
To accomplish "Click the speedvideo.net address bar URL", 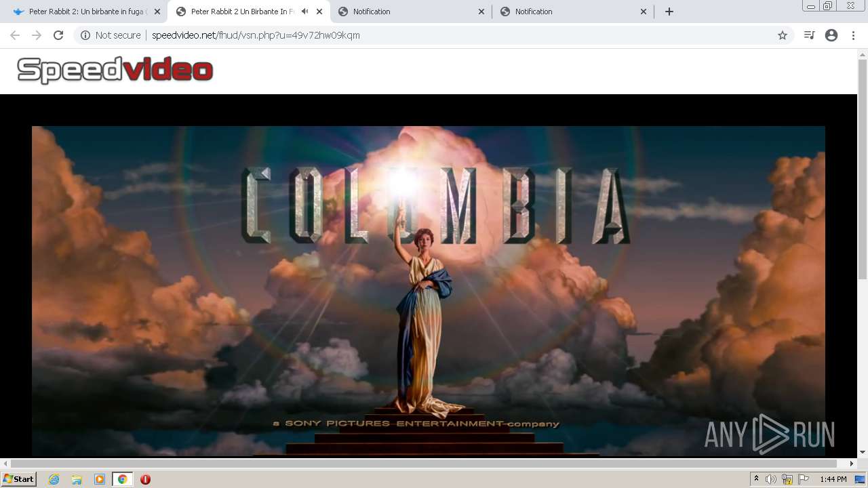I will (x=256, y=35).
